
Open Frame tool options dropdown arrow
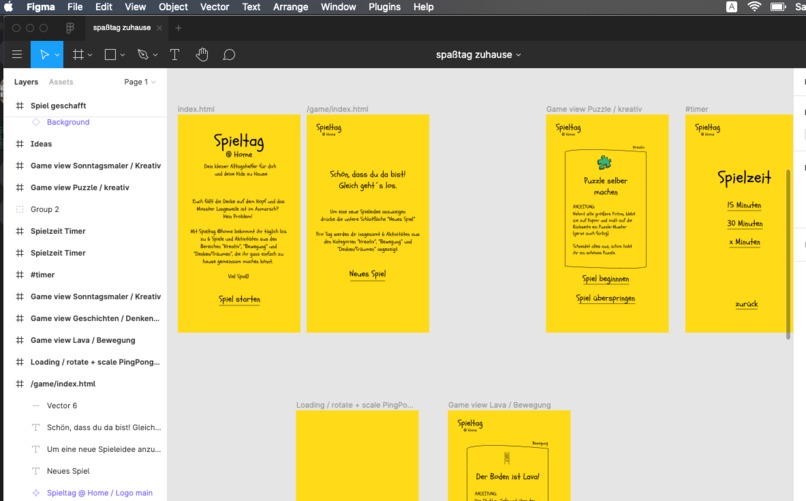click(90, 55)
